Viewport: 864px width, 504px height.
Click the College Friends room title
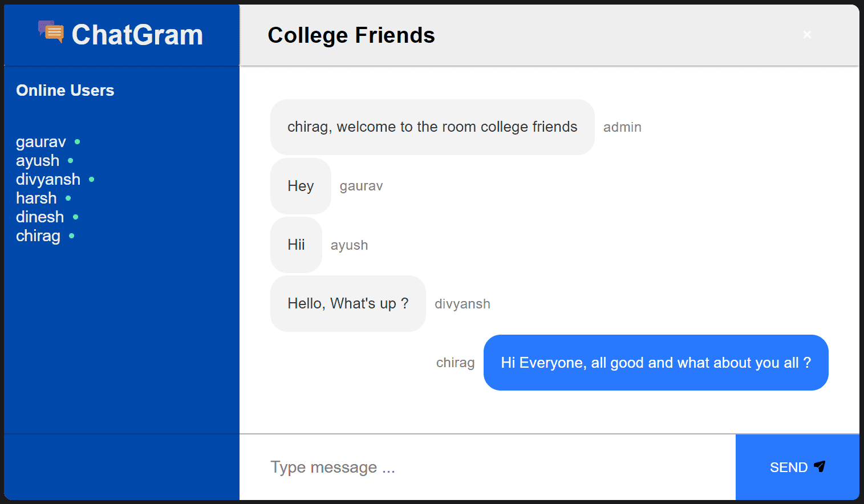(x=351, y=35)
